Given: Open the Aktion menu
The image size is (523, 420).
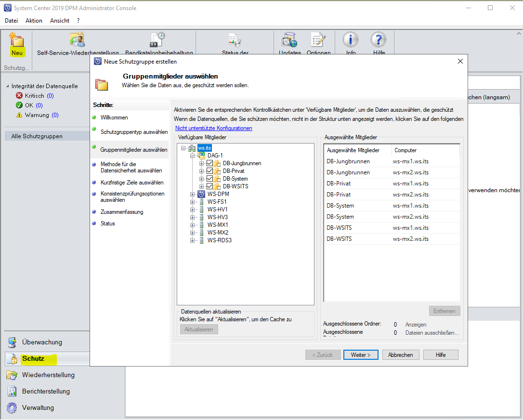Looking at the screenshot, I should (34, 21).
